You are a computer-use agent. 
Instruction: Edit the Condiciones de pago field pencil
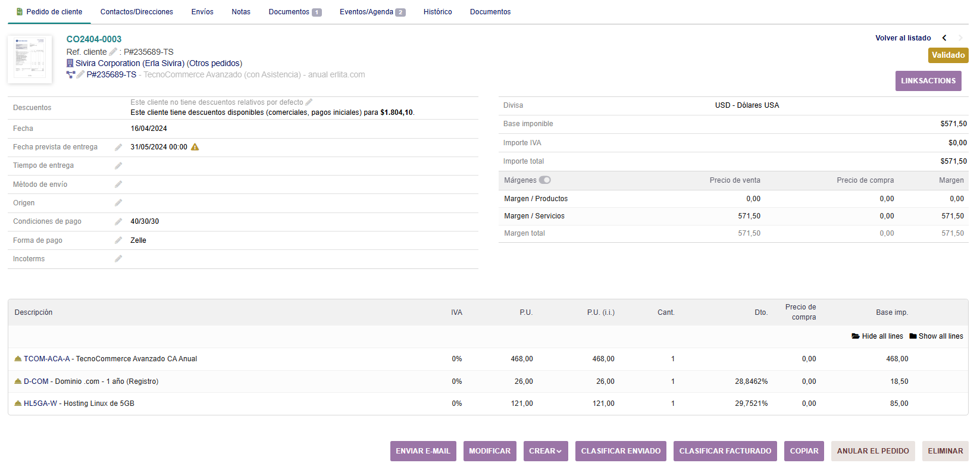(118, 221)
